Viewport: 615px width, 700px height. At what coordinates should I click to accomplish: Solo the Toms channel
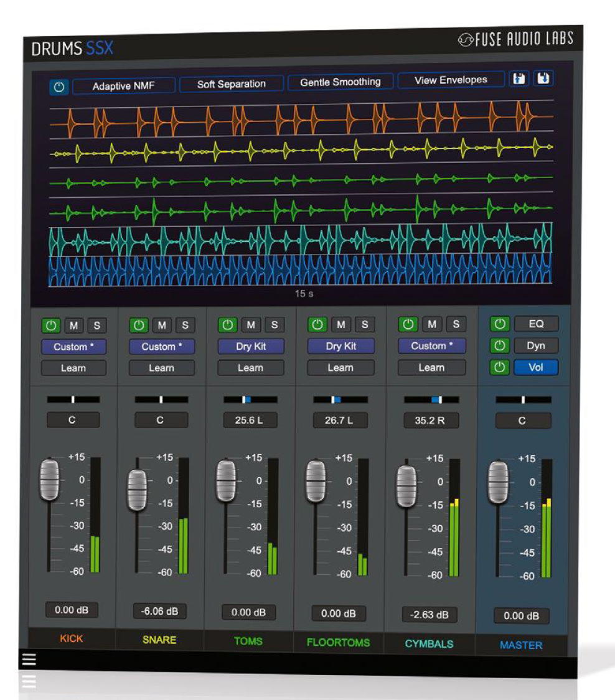point(275,325)
